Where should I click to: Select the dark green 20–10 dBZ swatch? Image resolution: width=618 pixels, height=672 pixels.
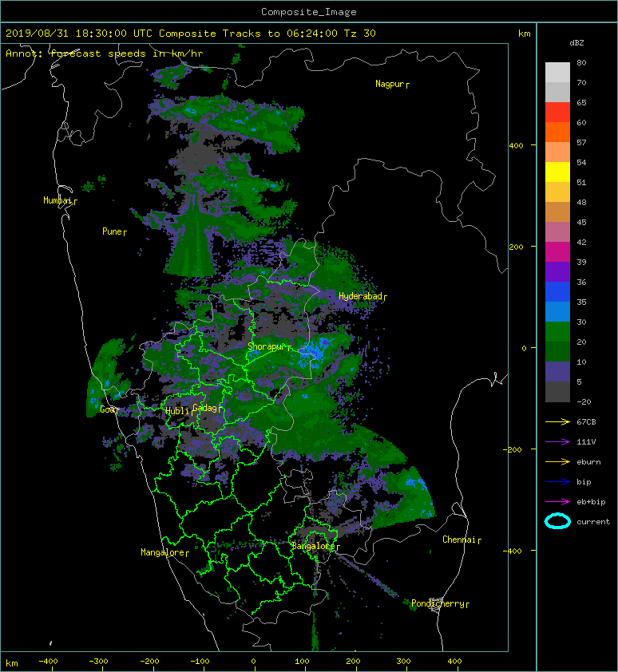coord(557,351)
